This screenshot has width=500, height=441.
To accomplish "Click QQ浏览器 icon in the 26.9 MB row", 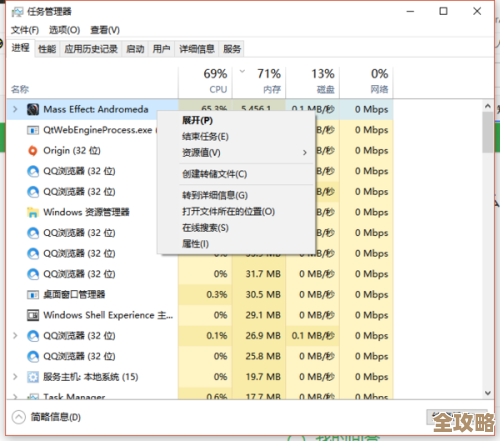I will click(x=33, y=336).
